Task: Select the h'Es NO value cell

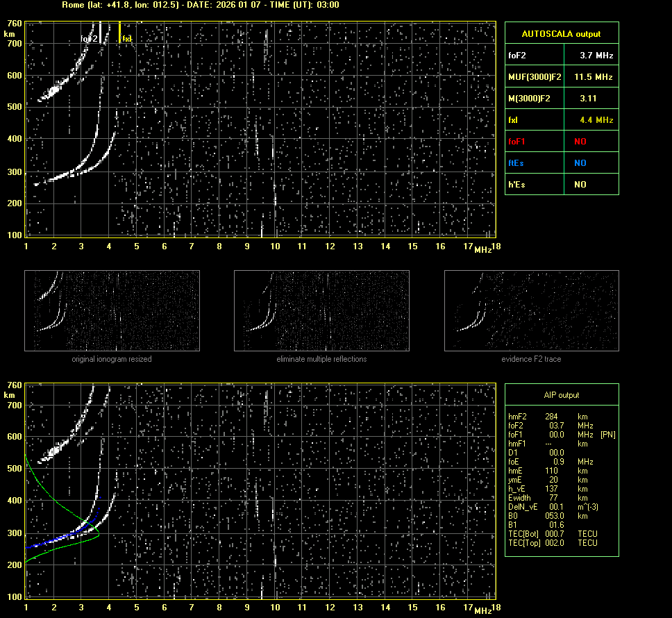Action: pyautogui.click(x=580, y=185)
